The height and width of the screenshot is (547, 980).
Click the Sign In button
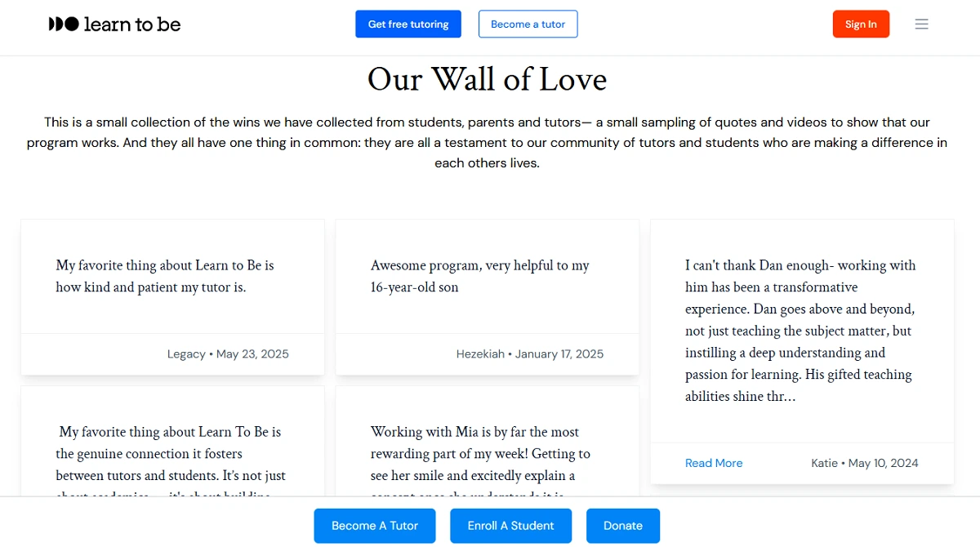tap(861, 24)
